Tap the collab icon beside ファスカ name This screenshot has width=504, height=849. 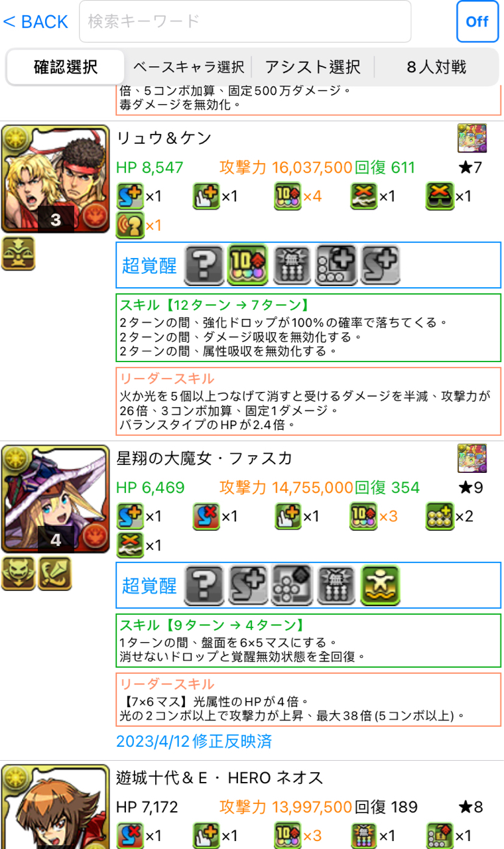tap(472, 458)
